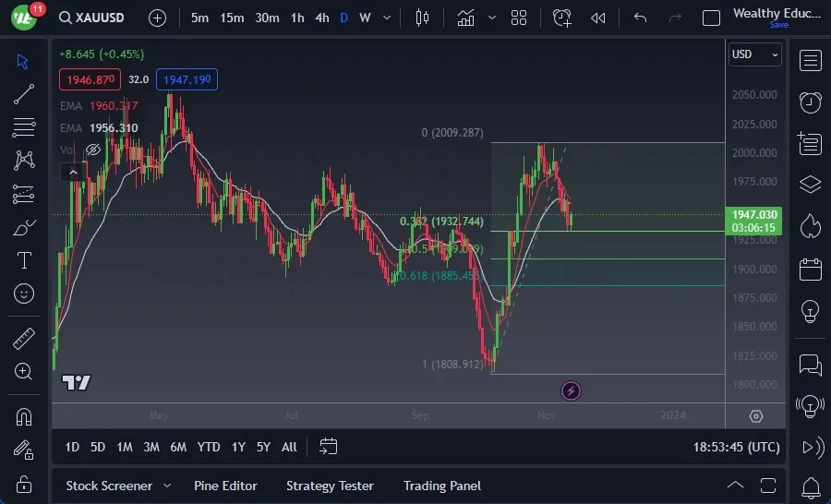Image resolution: width=831 pixels, height=504 pixels.
Task: Toggle lock all drawing tools
Action: pos(24,484)
